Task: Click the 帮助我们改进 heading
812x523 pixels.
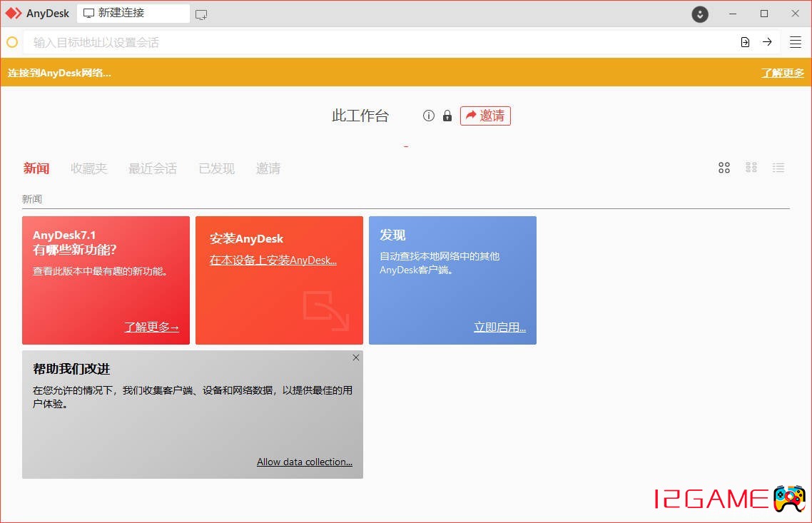Action: tap(71, 369)
